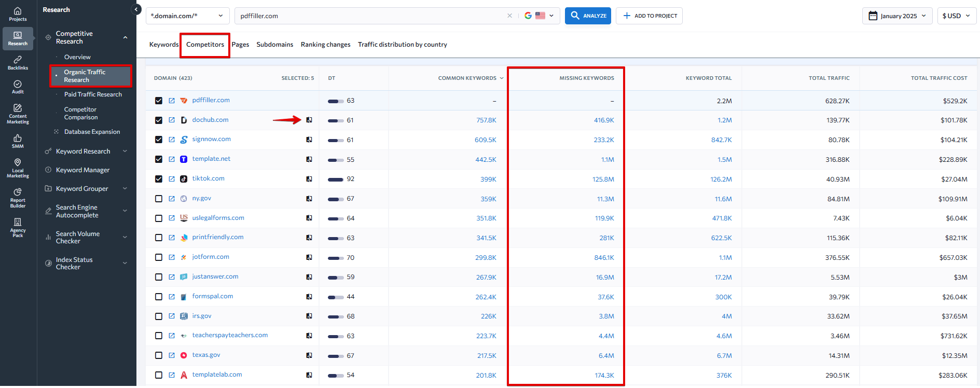Click compare icon in texas.gov row
The width and height of the screenshot is (980, 388).
[309, 355]
